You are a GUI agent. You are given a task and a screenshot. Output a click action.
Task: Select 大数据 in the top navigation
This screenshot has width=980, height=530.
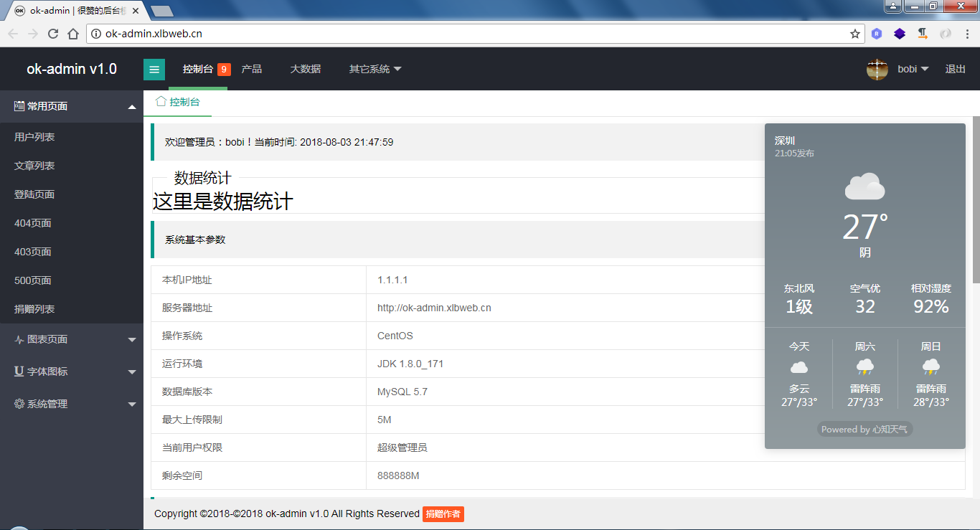pyautogui.click(x=306, y=70)
